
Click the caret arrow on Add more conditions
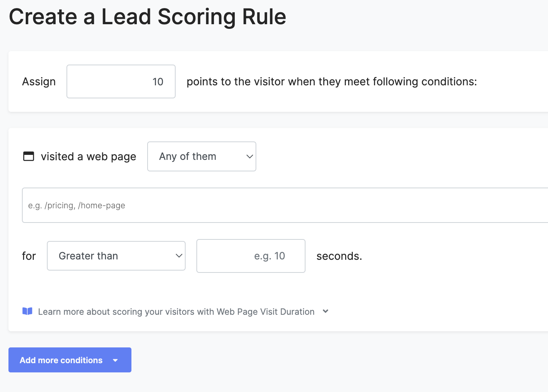115,360
